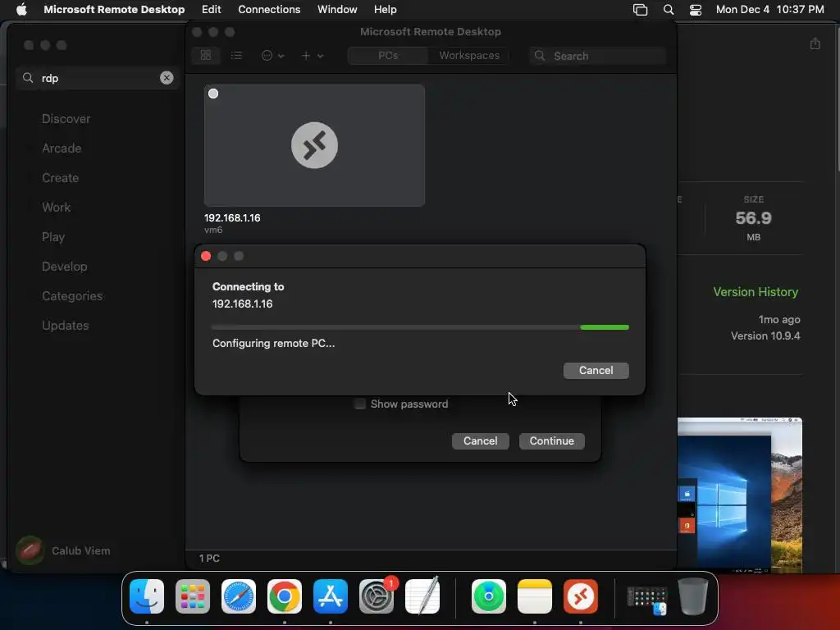Open the Microsoft Remote Desktop app menu
Viewport: 840px width, 630px height.
point(114,10)
